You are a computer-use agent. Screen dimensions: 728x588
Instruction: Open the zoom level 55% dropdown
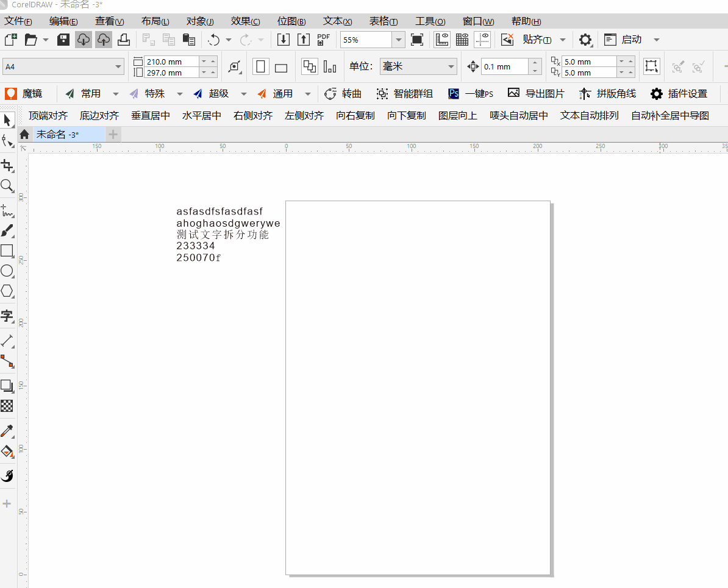coord(398,40)
